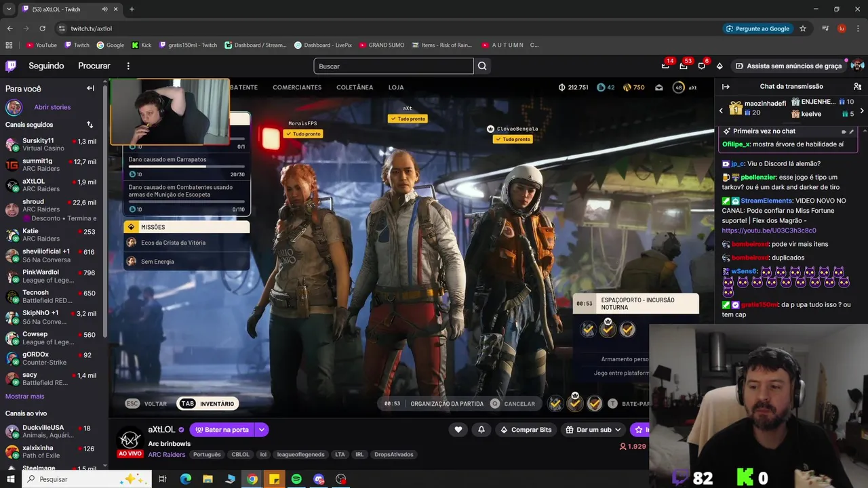Screen dimensions: 868x488
Task: Open inbox notifications with 53 badge
Action: click(x=684, y=66)
